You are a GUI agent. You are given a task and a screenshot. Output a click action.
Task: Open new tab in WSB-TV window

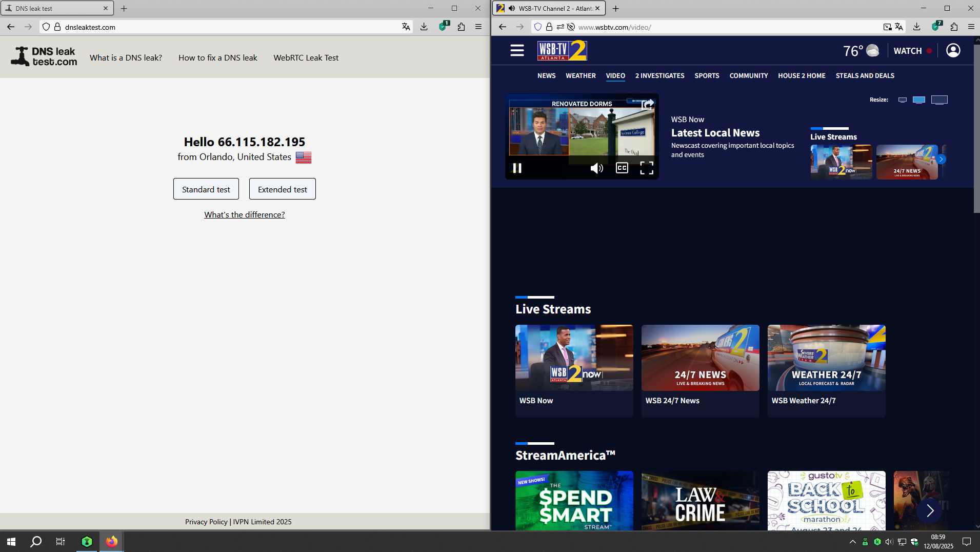[616, 8]
